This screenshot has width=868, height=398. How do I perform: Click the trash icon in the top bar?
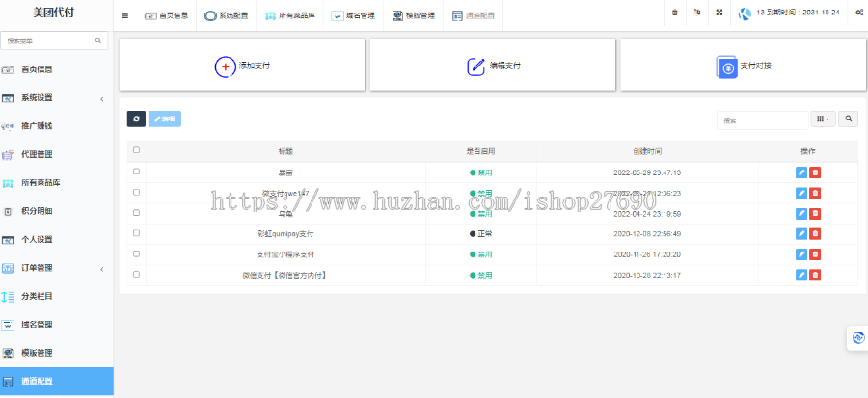click(x=674, y=13)
